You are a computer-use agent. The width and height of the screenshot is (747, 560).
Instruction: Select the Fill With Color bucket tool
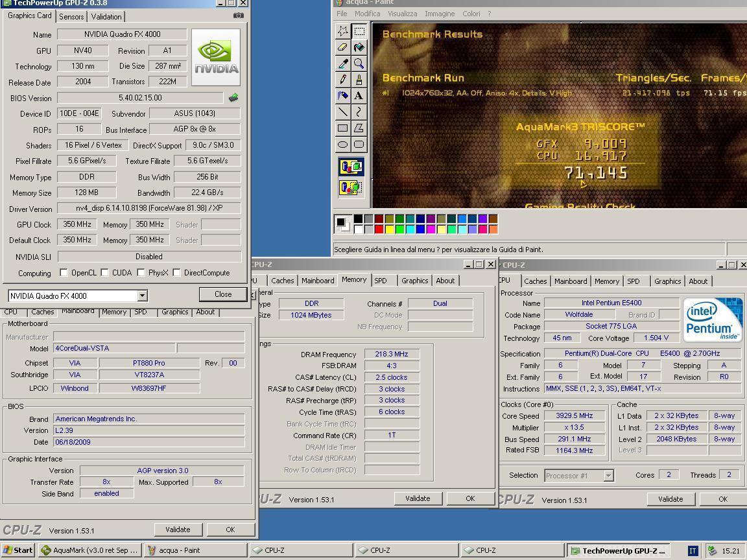click(359, 47)
